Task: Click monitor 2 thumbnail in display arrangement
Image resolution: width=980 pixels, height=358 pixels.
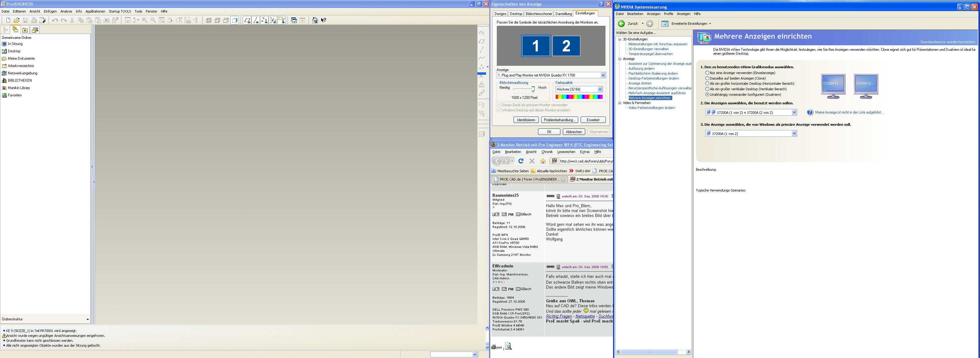Action: (566, 46)
